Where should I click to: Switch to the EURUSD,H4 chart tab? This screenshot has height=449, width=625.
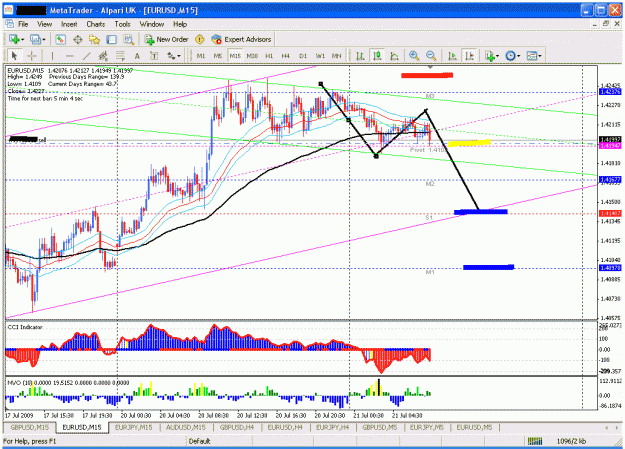point(285,427)
